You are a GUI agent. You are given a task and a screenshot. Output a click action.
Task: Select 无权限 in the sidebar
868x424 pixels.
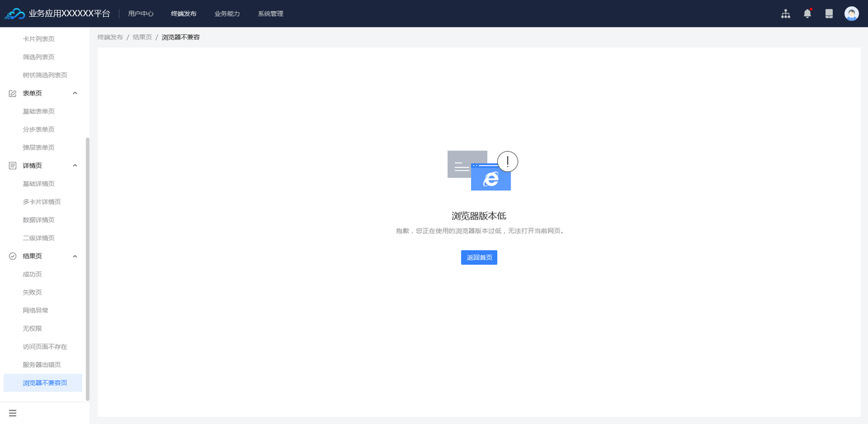click(x=32, y=329)
